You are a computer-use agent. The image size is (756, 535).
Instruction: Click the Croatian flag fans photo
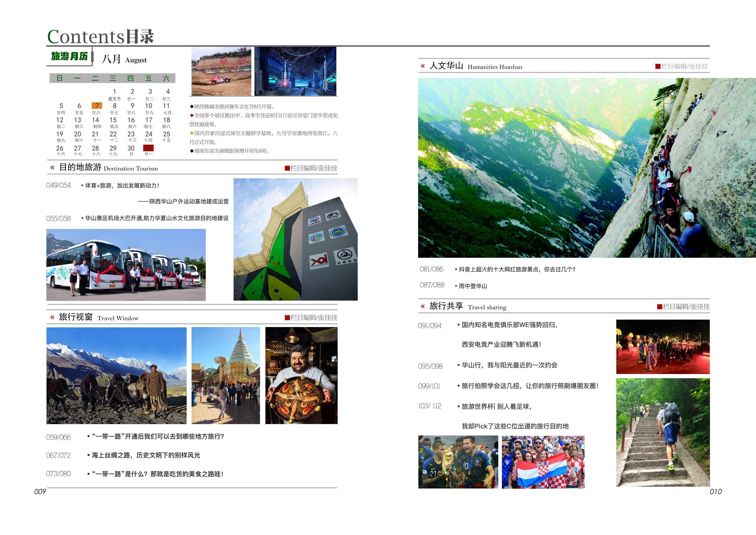pyautogui.click(x=543, y=462)
